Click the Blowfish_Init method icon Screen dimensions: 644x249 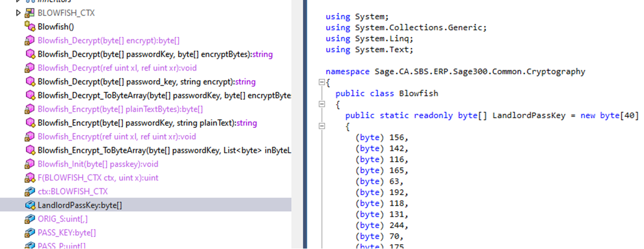30,164
